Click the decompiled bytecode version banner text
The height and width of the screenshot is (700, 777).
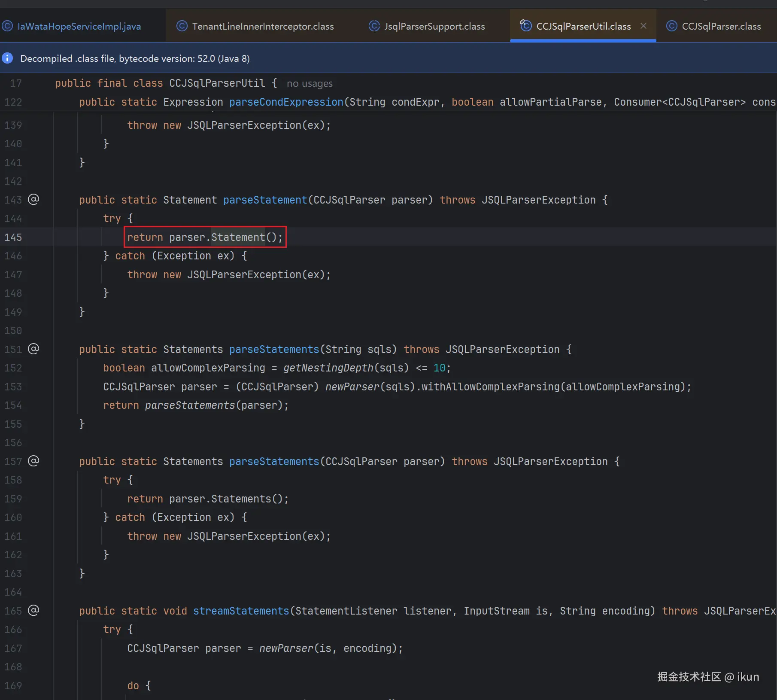135,58
